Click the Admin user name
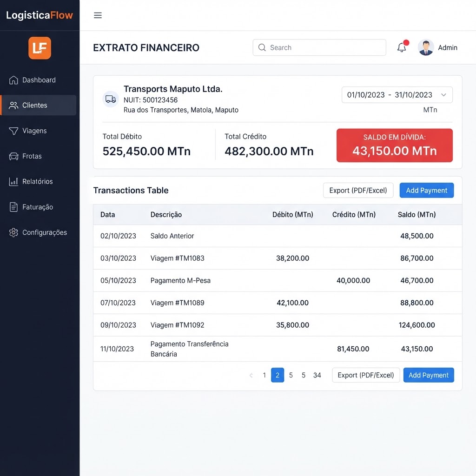 pyautogui.click(x=448, y=48)
